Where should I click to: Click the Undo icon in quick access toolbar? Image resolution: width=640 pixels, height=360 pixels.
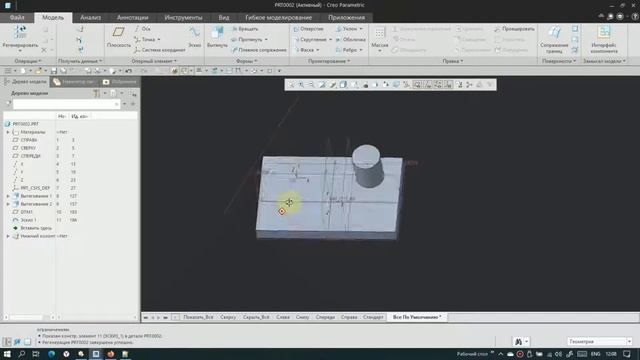[128, 71]
